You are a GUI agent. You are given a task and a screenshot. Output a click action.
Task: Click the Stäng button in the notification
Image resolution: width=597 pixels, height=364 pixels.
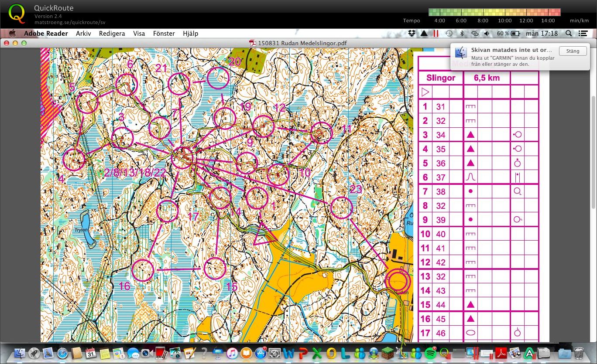coord(573,51)
